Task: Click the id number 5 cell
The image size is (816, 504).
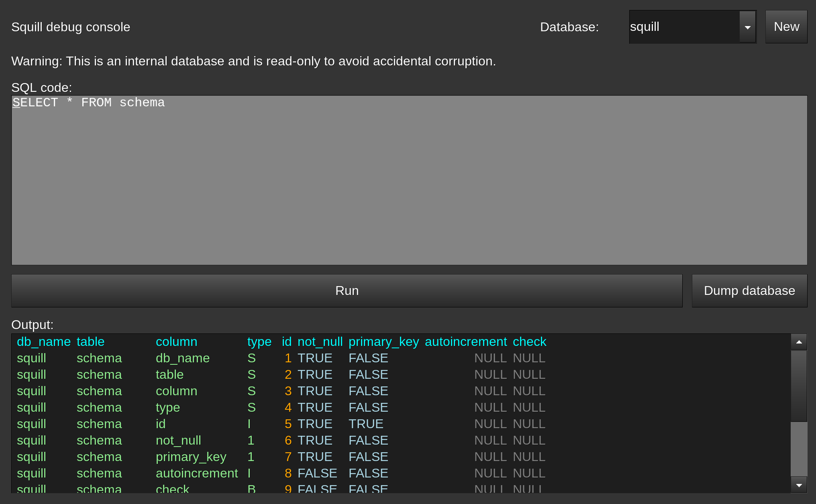Action: coord(288,424)
